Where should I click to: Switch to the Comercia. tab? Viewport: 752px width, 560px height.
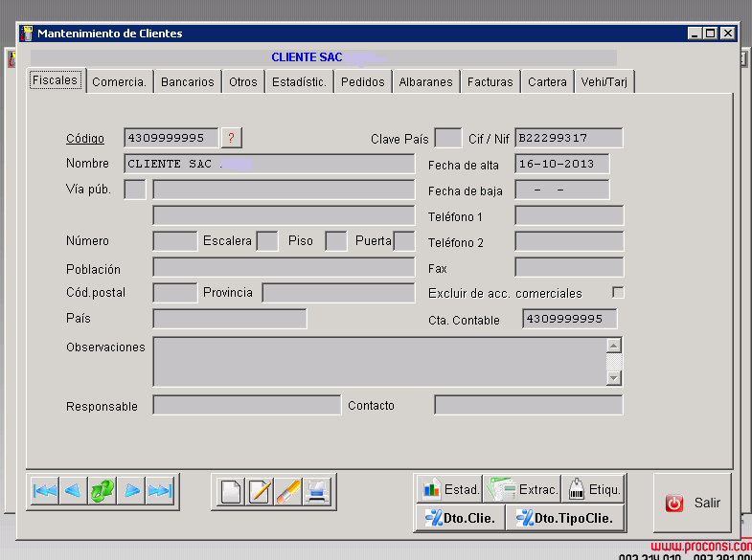(120, 82)
